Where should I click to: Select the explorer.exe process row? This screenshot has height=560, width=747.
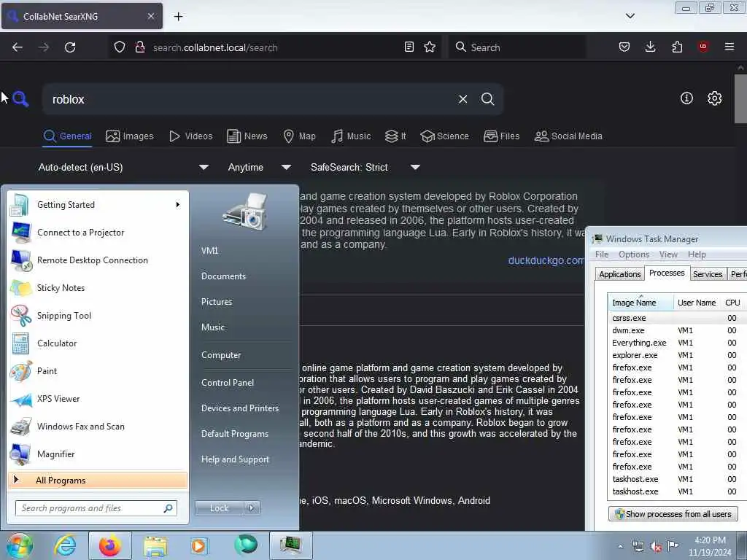tap(676, 355)
